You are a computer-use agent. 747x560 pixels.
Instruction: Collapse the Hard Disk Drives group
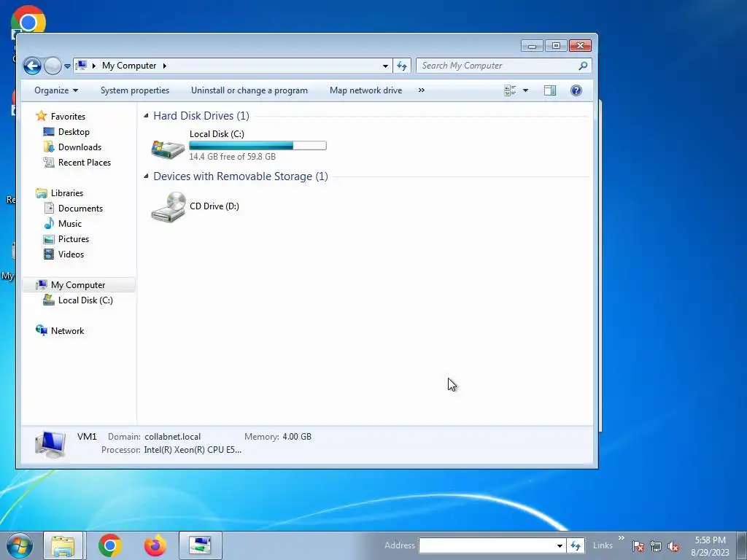146,116
